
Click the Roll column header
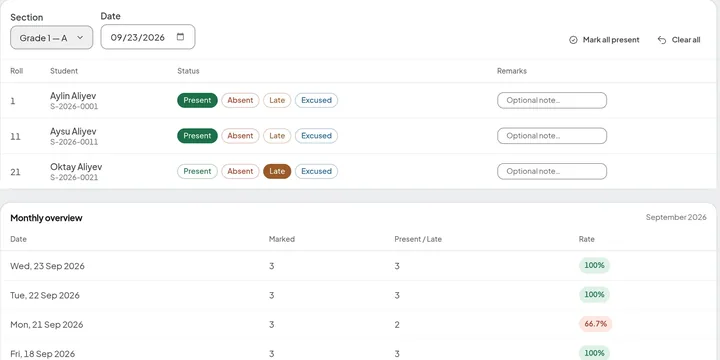point(17,71)
